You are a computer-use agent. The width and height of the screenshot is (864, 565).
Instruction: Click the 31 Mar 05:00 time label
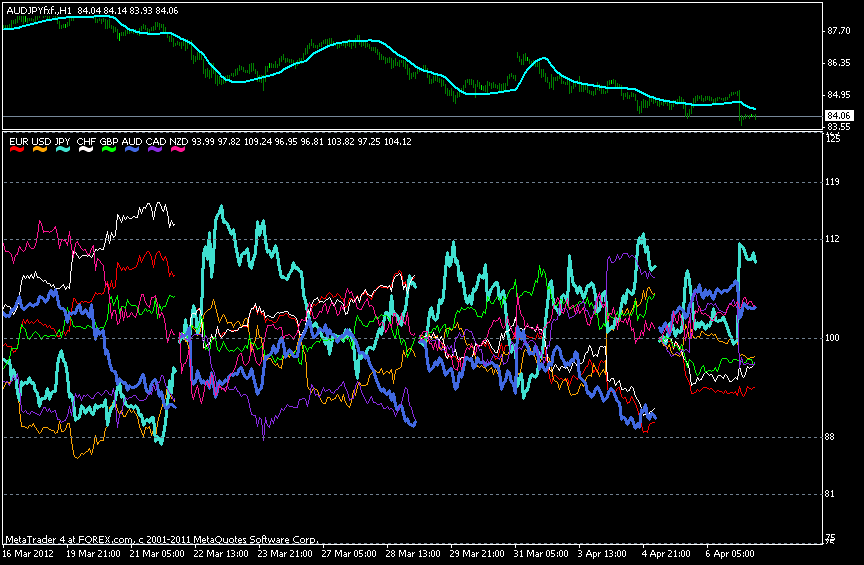pyautogui.click(x=541, y=554)
